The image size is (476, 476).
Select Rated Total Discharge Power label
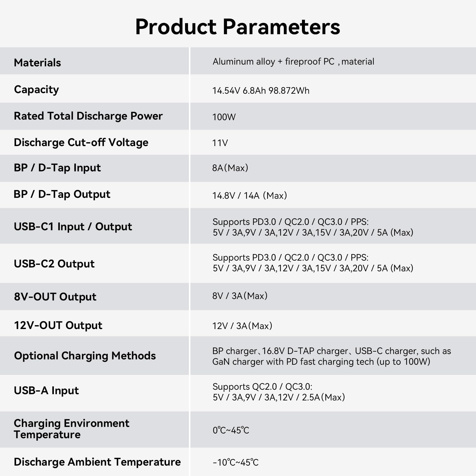point(88,116)
